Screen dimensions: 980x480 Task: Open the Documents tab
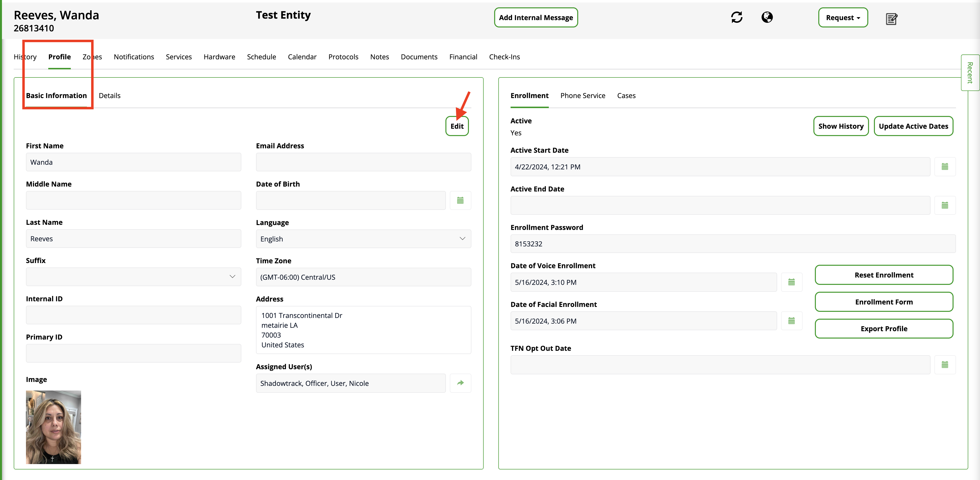tap(419, 57)
